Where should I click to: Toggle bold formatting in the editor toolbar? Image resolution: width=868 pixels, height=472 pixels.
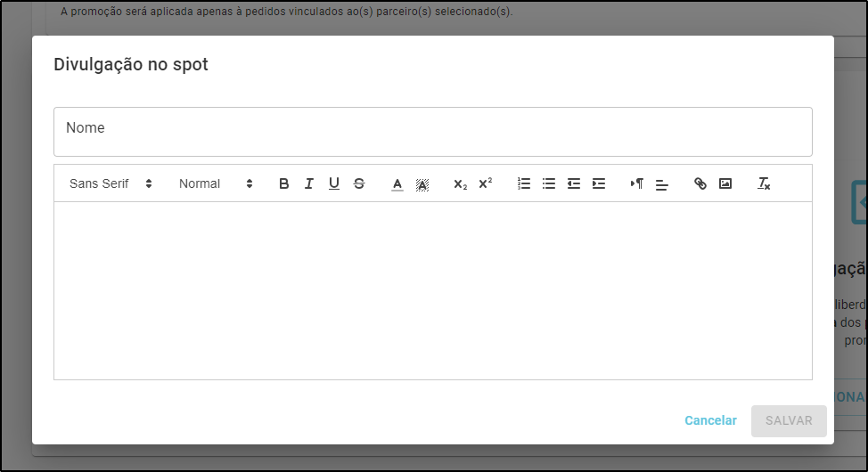pyautogui.click(x=284, y=183)
